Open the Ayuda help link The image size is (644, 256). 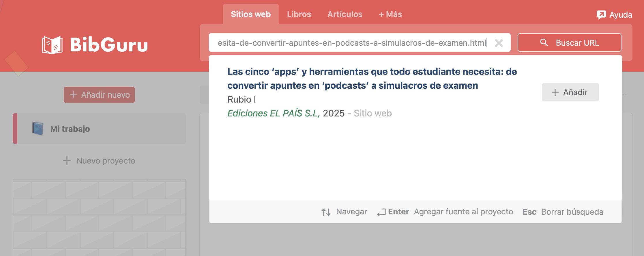click(x=615, y=15)
